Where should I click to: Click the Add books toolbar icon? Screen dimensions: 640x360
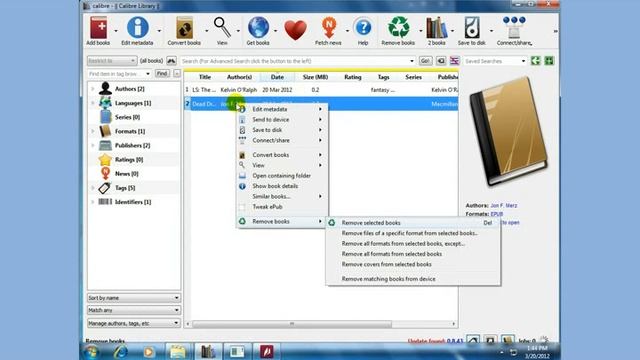pos(98,31)
